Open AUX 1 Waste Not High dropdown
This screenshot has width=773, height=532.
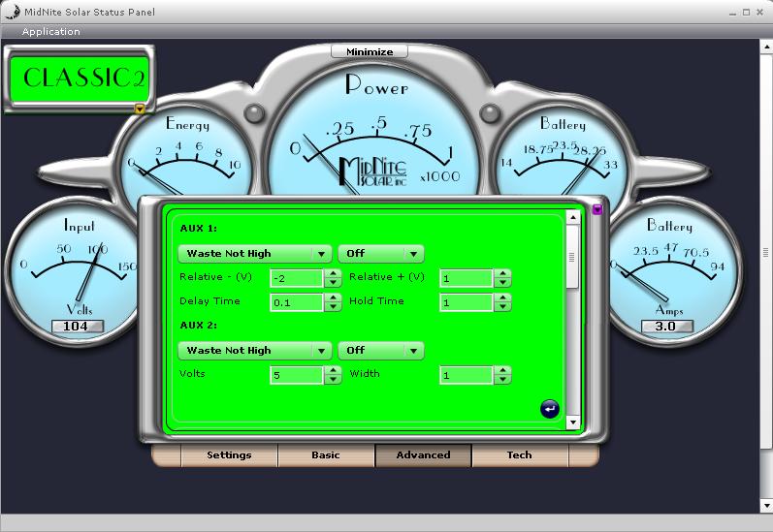[254, 254]
